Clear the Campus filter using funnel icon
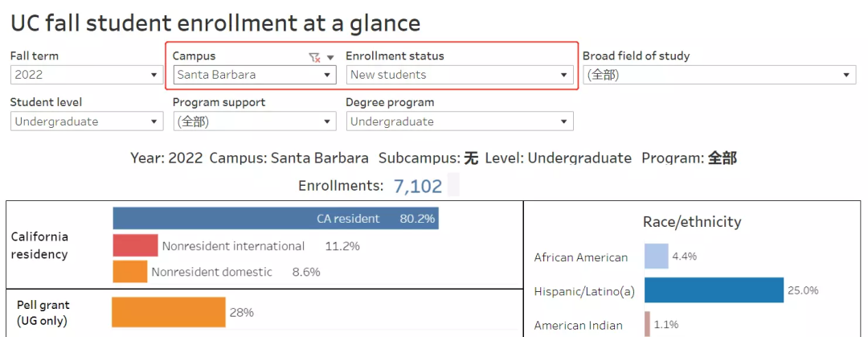Screen dimensions: 868x337 (314, 57)
